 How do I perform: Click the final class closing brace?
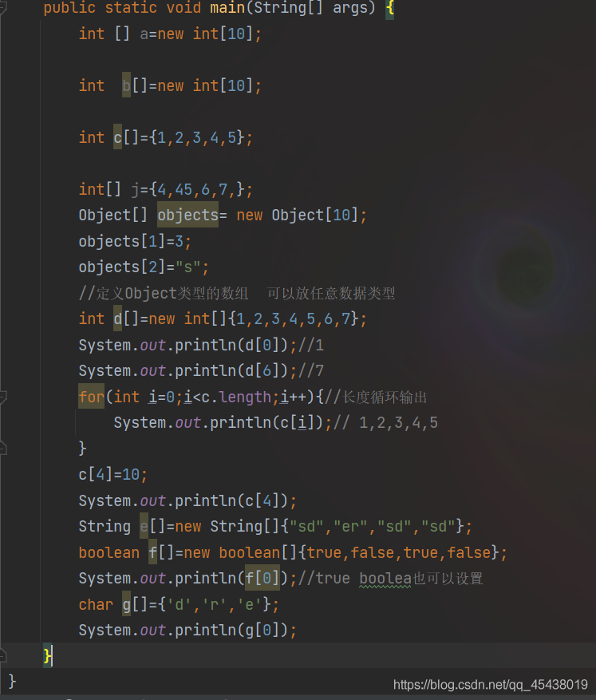coord(12,682)
